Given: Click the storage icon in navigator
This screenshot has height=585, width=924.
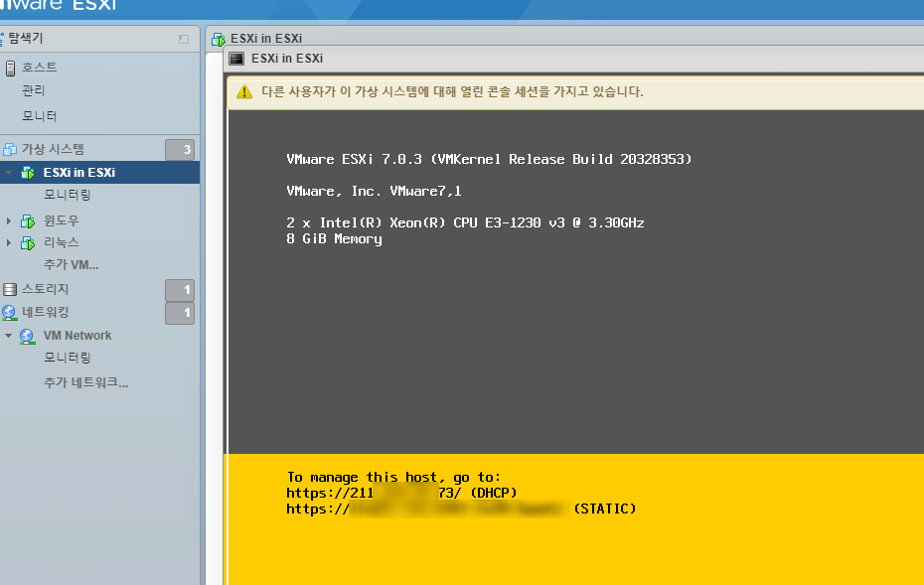Looking at the screenshot, I should [9, 289].
